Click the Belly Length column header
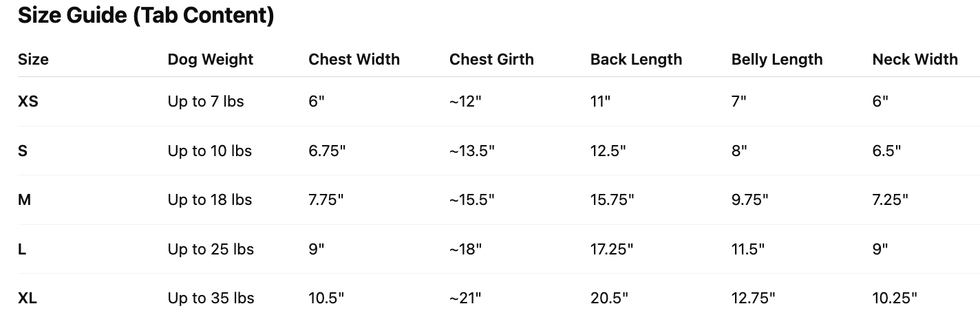980x315 pixels. (x=777, y=60)
